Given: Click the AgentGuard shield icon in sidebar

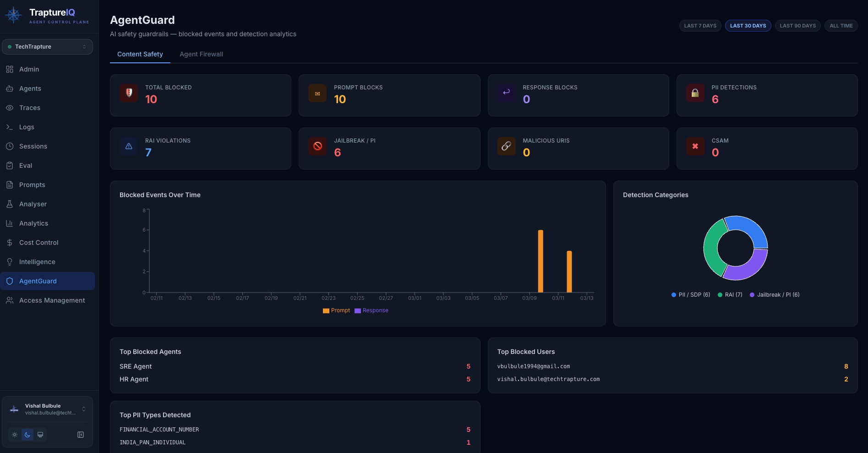Looking at the screenshot, I should (x=10, y=281).
